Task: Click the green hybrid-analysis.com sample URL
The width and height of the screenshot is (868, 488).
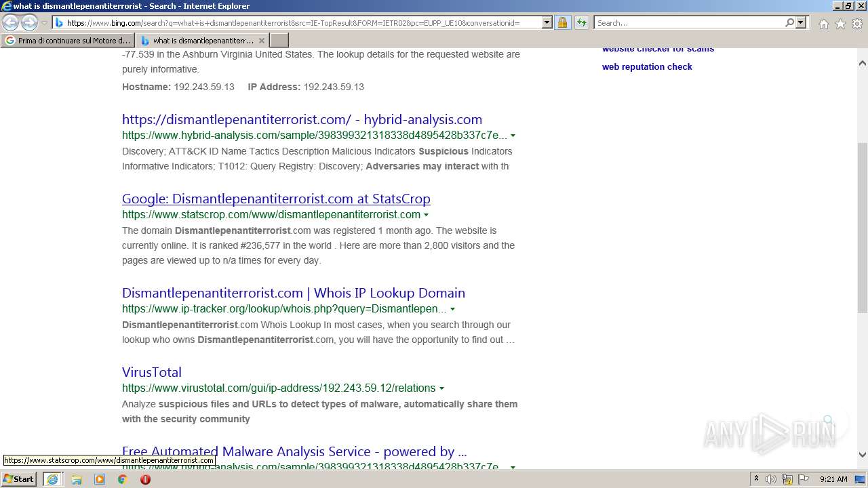Action: click(x=315, y=136)
